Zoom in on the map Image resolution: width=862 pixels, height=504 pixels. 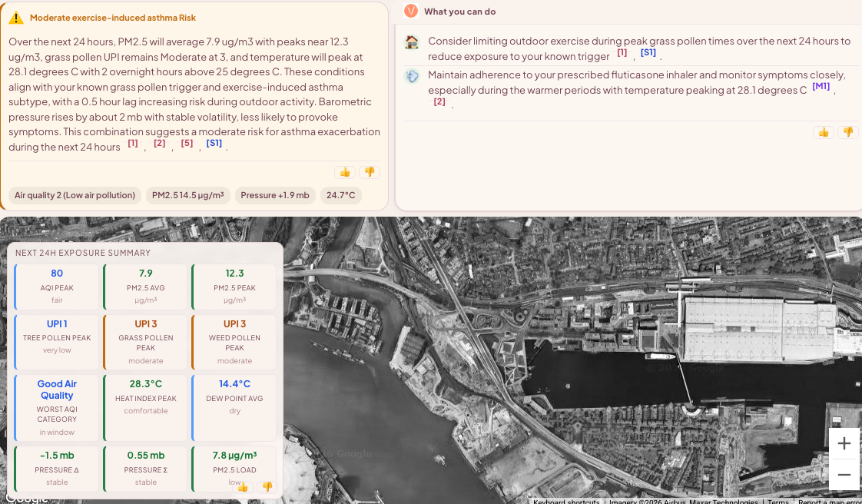coord(844,443)
